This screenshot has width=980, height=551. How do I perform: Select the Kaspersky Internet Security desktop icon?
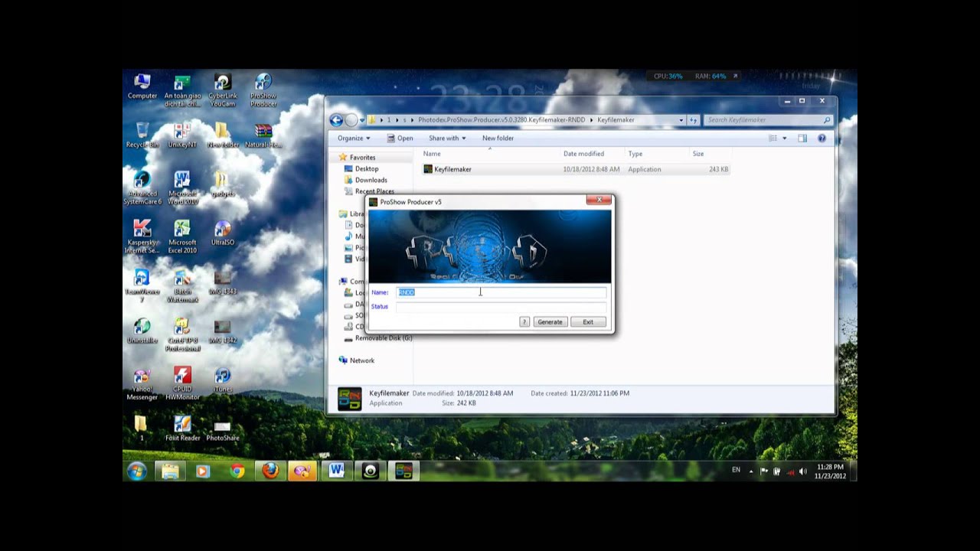coord(142,237)
